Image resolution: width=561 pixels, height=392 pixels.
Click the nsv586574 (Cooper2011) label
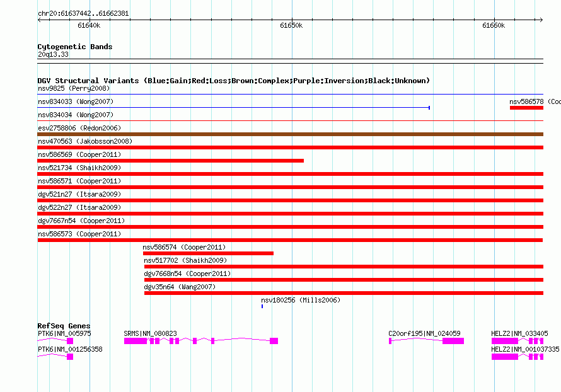pyautogui.click(x=184, y=247)
